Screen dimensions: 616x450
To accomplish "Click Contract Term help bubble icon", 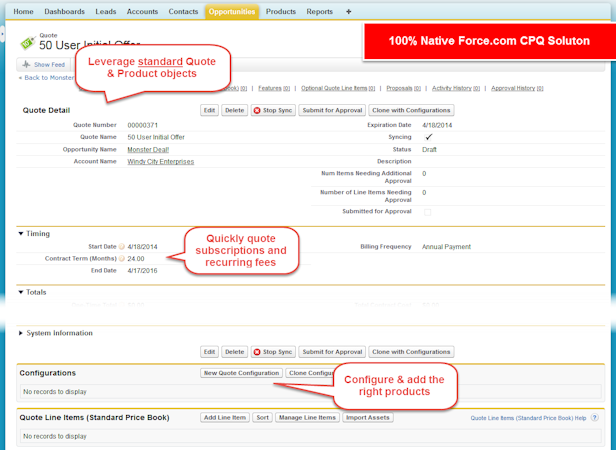I will click(122, 259).
